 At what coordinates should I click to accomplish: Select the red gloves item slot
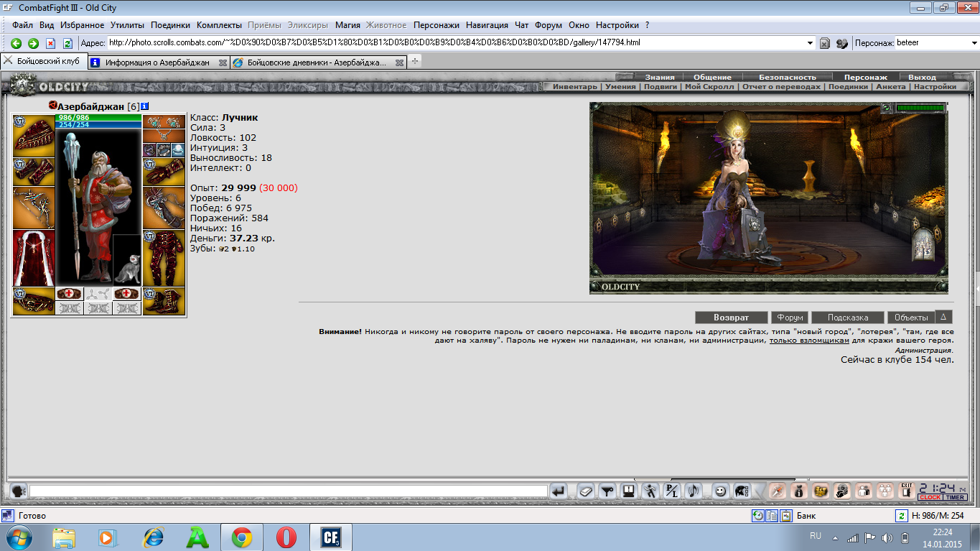(164, 172)
